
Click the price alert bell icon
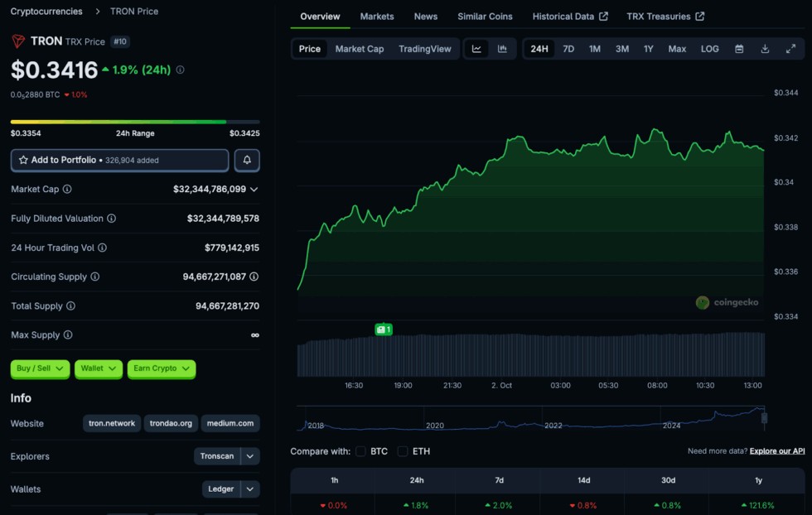tap(247, 160)
